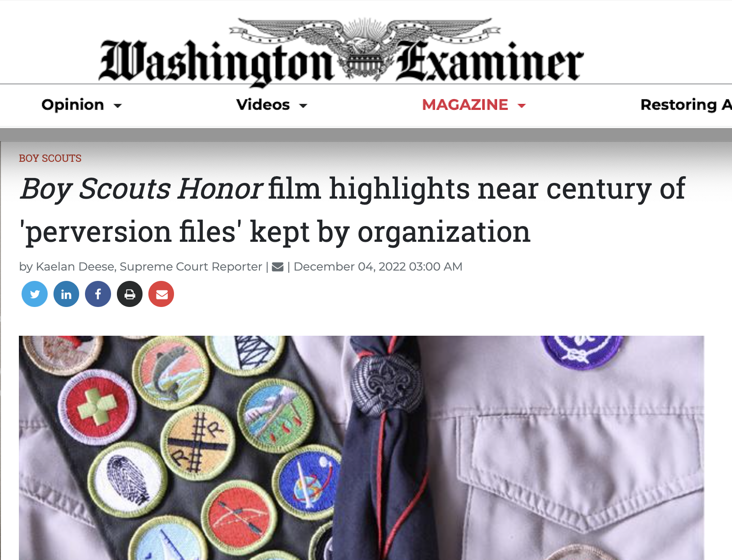Email the author via envelope icon
This screenshot has height=560, width=732.
[278, 267]
